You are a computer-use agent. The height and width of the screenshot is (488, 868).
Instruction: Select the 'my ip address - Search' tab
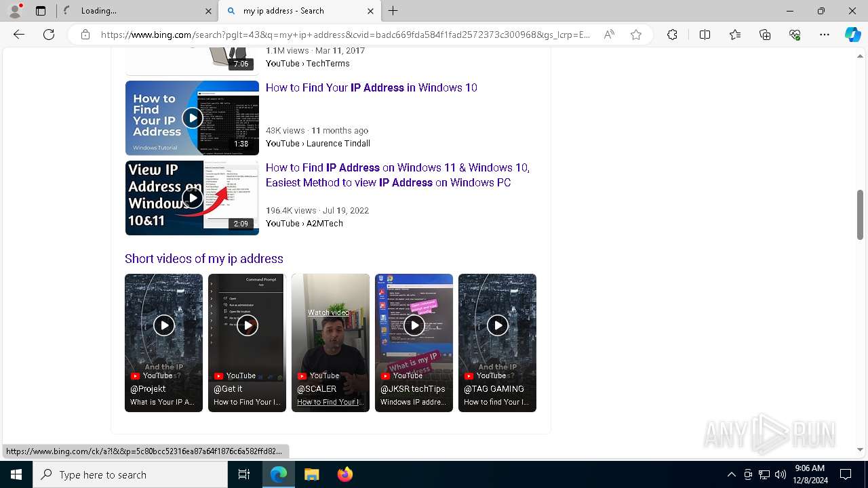(x=299, y=11)
